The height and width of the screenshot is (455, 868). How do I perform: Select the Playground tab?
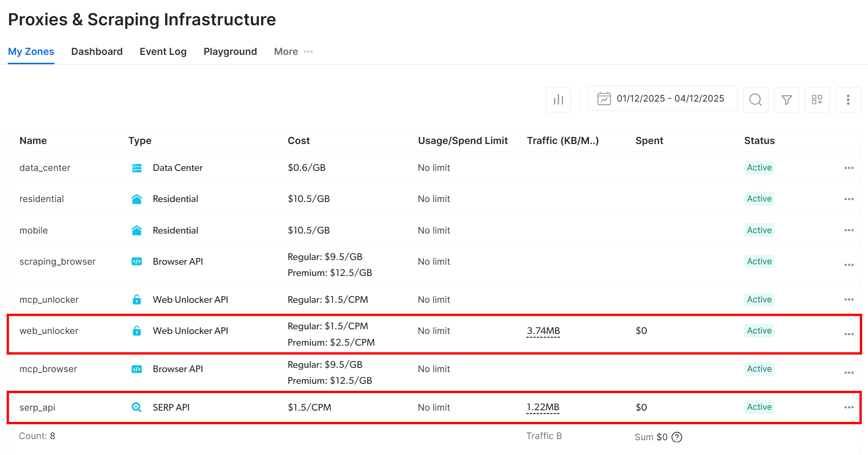pos(230,51)
